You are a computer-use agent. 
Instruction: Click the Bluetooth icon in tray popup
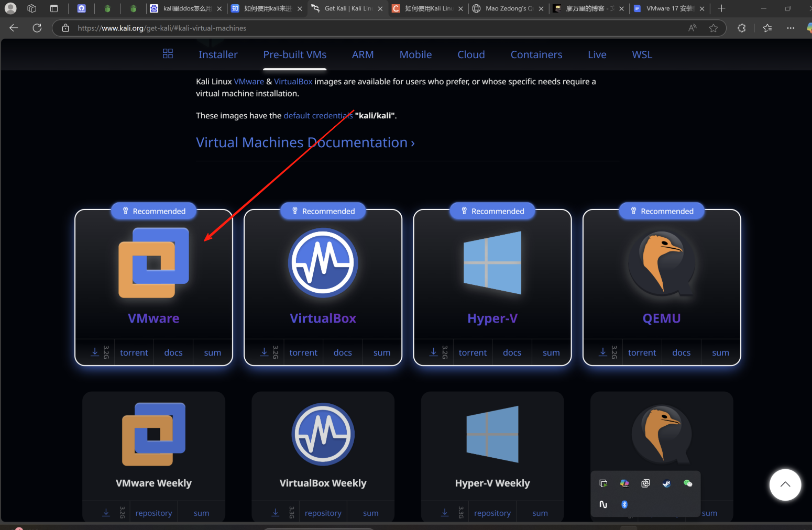coord(624,504)
